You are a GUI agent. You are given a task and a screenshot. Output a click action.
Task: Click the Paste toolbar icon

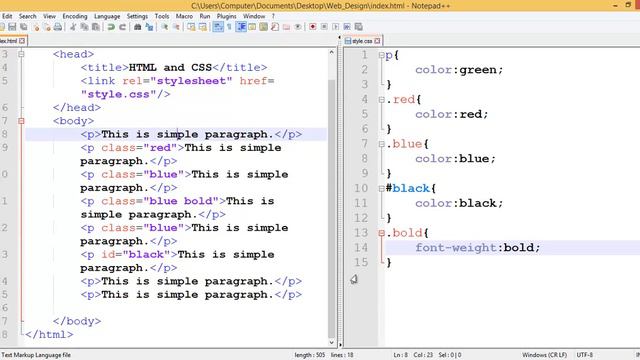(96, 27)
